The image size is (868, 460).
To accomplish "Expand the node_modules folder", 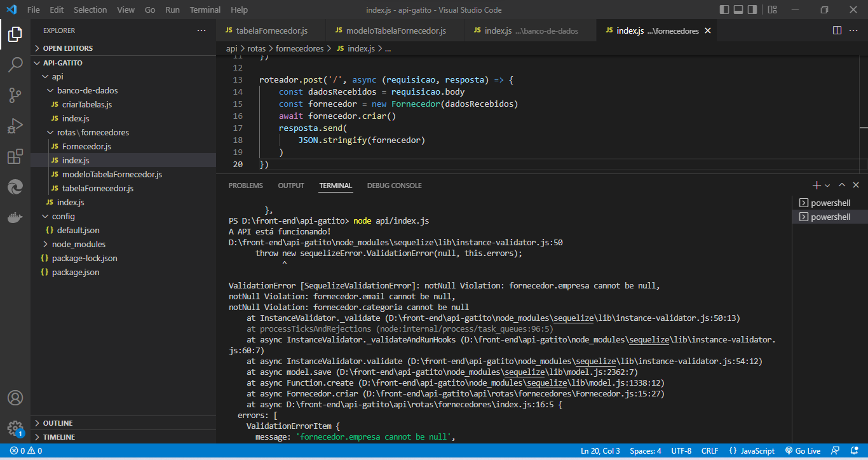I will point(123,244).
